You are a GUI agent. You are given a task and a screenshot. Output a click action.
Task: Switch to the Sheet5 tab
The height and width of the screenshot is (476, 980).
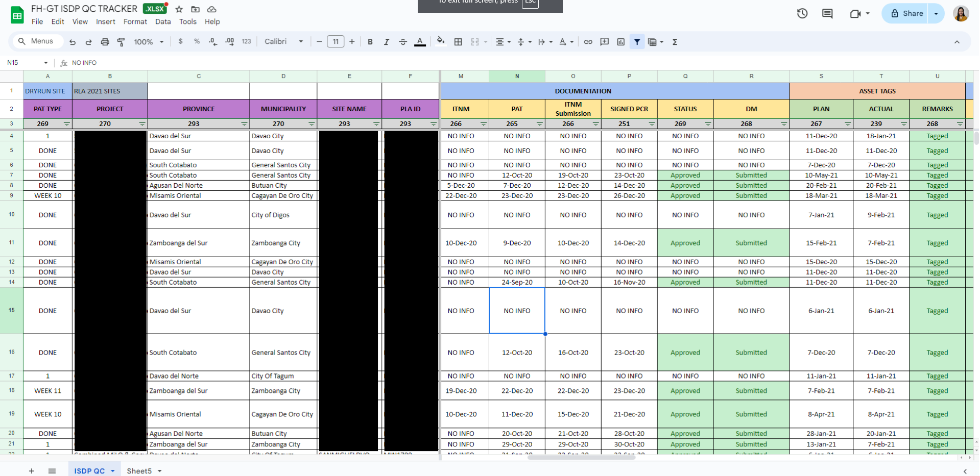point(144,471)
